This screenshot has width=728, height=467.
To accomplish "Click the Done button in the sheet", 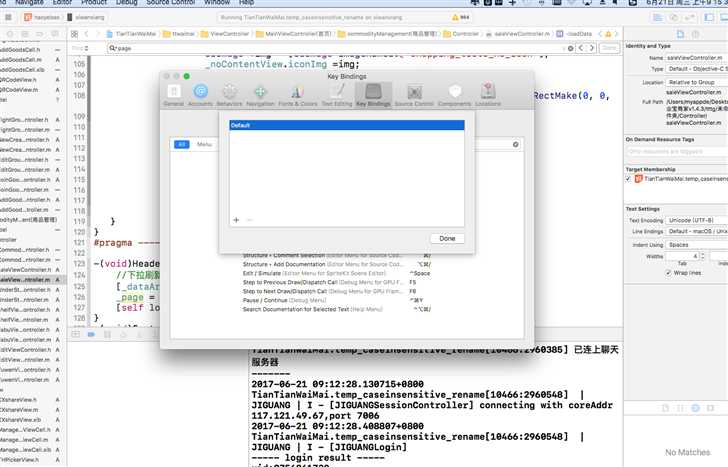I will tap(447, 238).
